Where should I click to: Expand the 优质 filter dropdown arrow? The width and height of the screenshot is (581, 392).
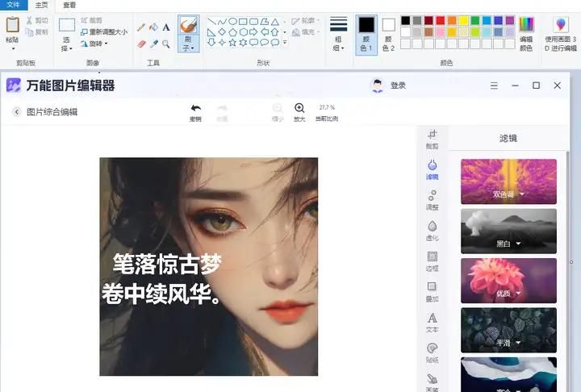click(518, 294)
